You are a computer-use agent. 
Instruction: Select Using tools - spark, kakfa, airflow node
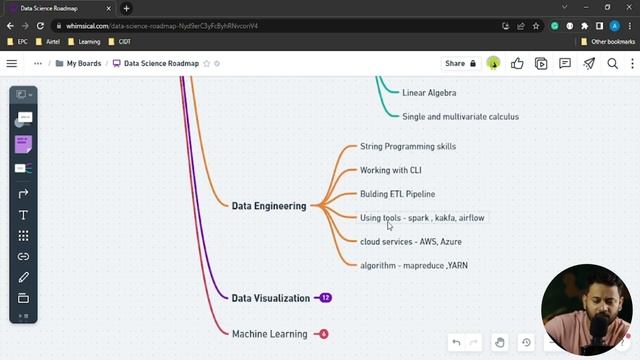coord(422,218)
